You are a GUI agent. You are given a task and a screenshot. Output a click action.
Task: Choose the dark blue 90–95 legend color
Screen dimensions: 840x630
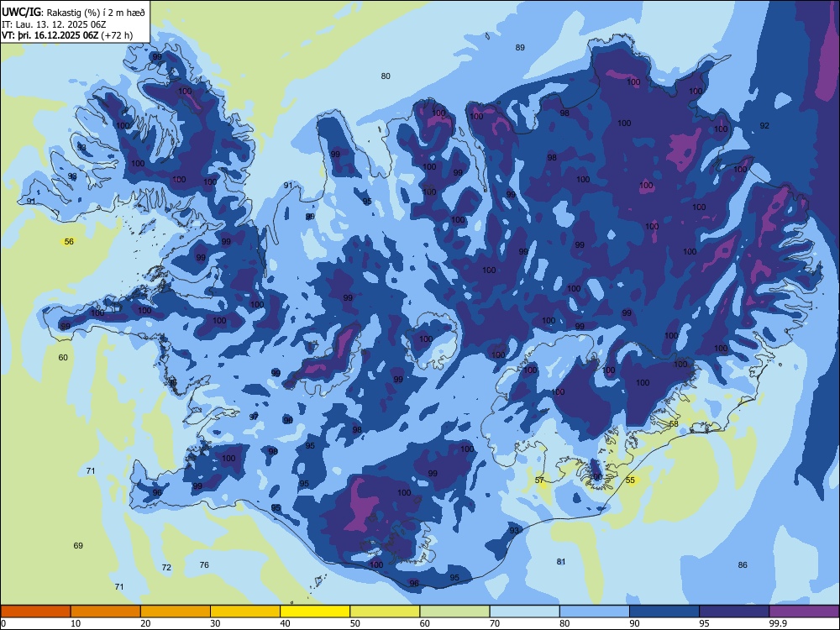(x=664, y=612)
